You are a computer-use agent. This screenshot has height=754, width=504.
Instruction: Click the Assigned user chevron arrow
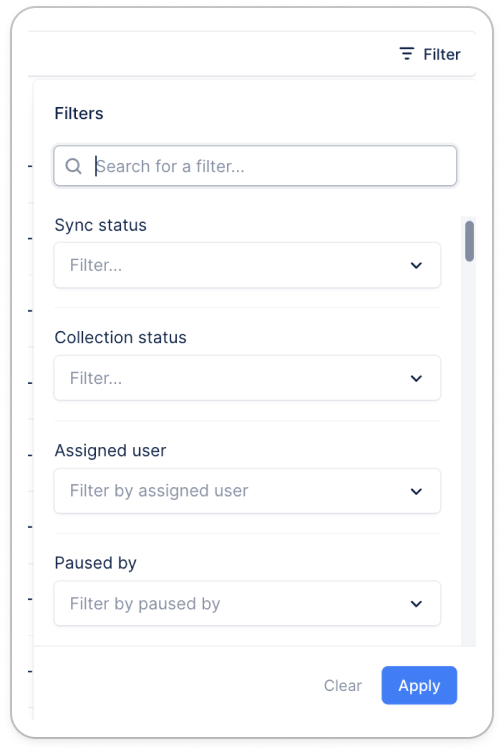pyautogui.click(x=416, y=491)
